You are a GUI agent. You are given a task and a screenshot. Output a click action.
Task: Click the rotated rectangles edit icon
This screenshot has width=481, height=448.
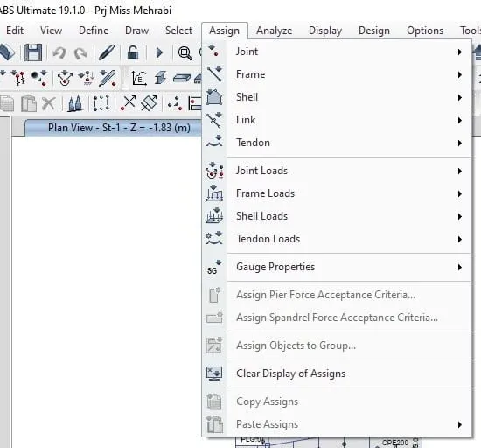(149, 102)
